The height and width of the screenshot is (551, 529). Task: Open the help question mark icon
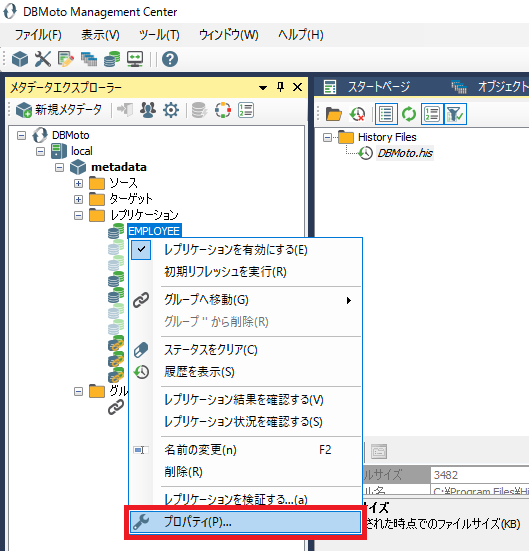[170, 59]
